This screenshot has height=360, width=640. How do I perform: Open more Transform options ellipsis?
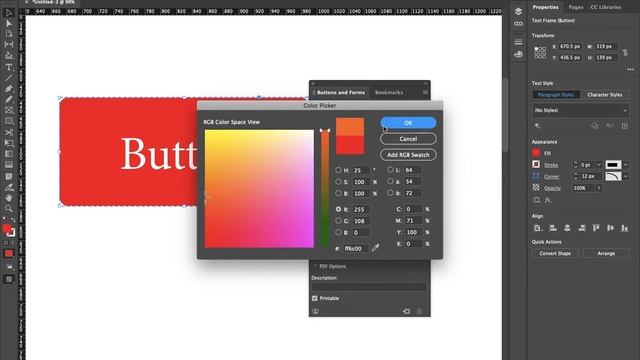click(631, 69)
